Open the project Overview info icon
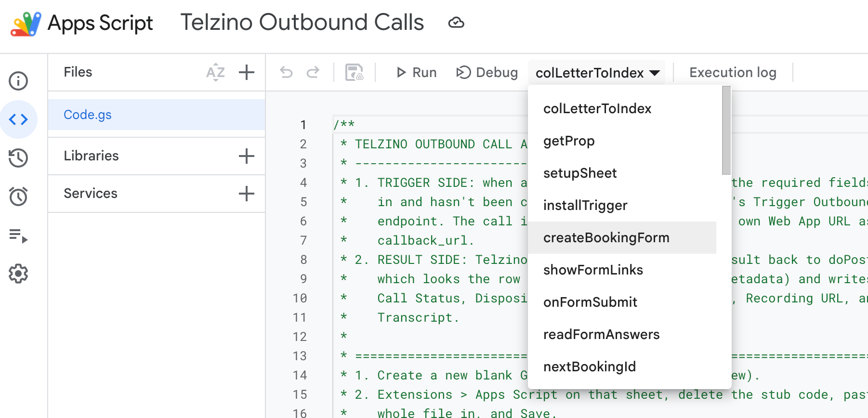The height and width of the screenshot is (418, 868). click(18, 81)
